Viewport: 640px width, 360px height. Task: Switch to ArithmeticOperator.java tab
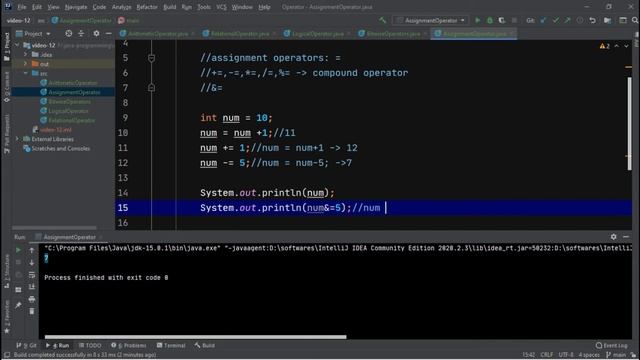click(158, 33)
